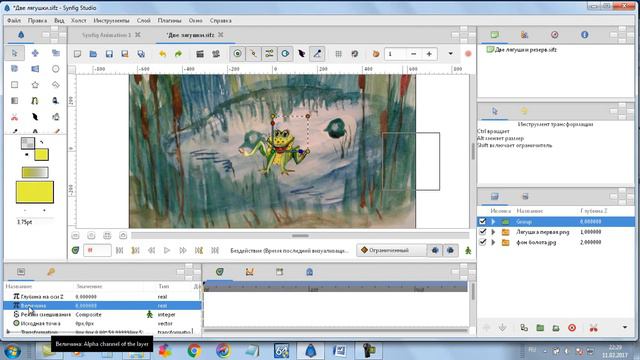Open the Файл menu
Image resolution: width=640 pixels, height=360 pixels.
[x=14, y=20]
